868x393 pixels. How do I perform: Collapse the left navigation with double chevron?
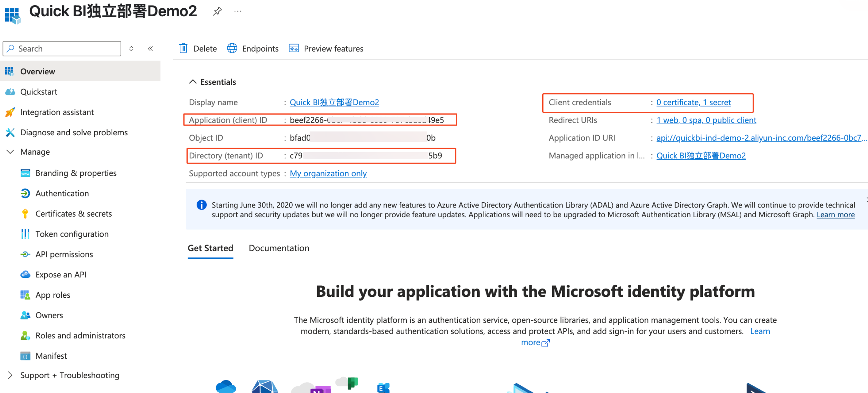coord(150,48)
